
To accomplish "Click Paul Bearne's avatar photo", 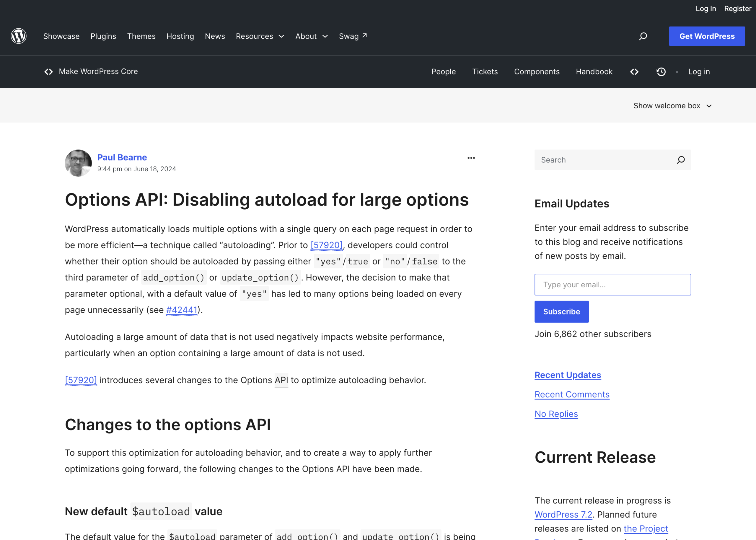I will [78, 163].
